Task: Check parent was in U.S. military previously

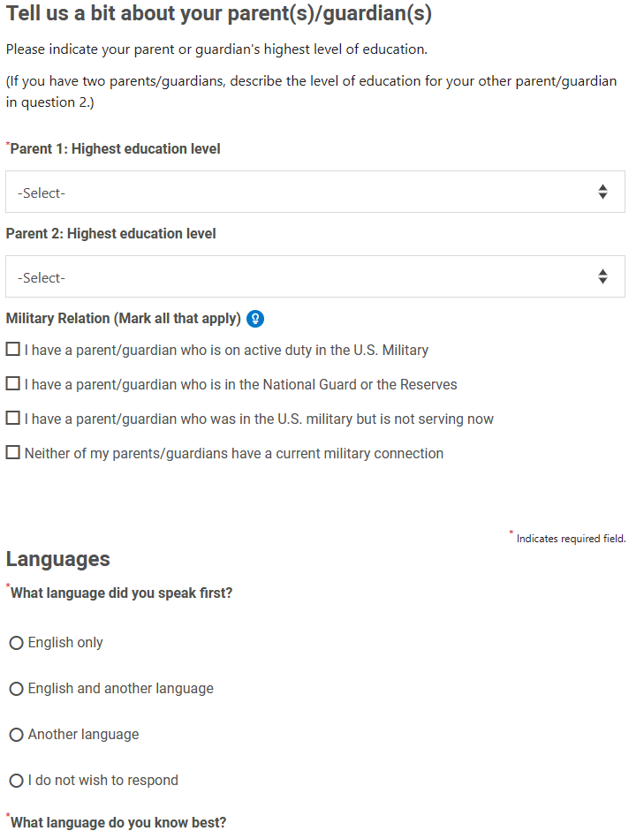Action: 12,419
